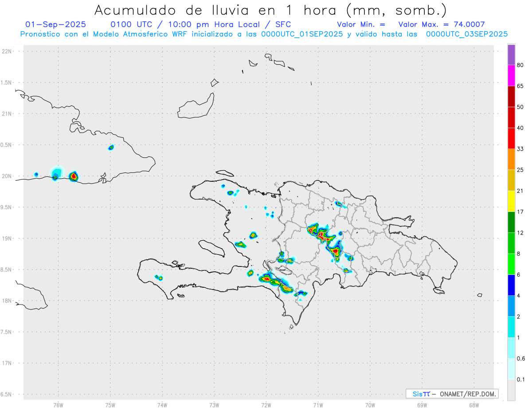Click the '0.1' colorbar value label
Viewport: 532px width, 411px height.
pos(521,380)
